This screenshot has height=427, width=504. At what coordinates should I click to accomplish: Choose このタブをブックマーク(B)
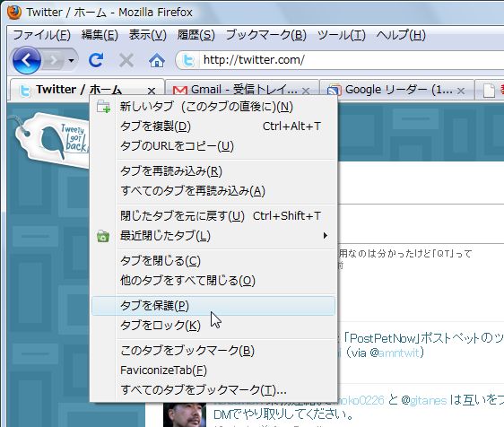(213, 350)
